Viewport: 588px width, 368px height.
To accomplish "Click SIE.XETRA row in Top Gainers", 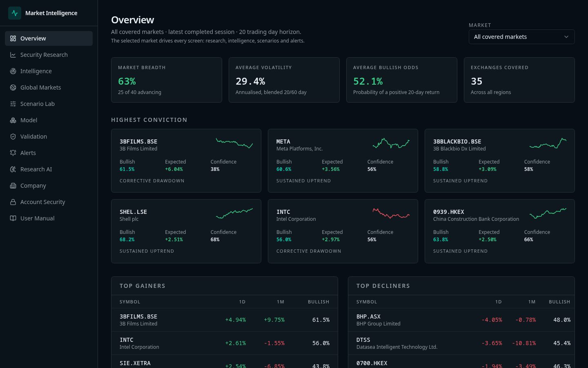I will click(225, 362).
